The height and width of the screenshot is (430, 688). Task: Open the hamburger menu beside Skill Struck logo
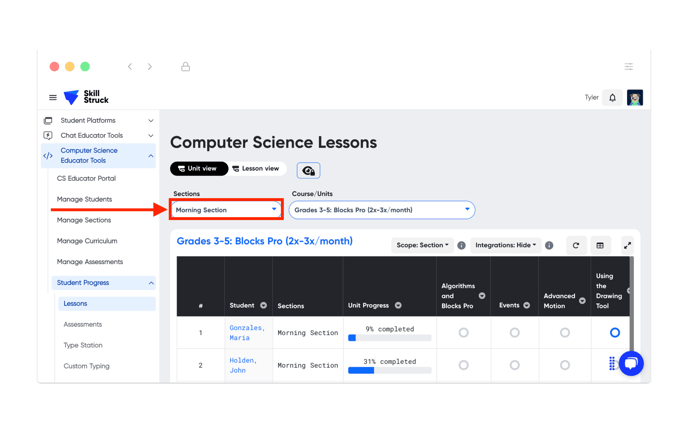(53, 97)
